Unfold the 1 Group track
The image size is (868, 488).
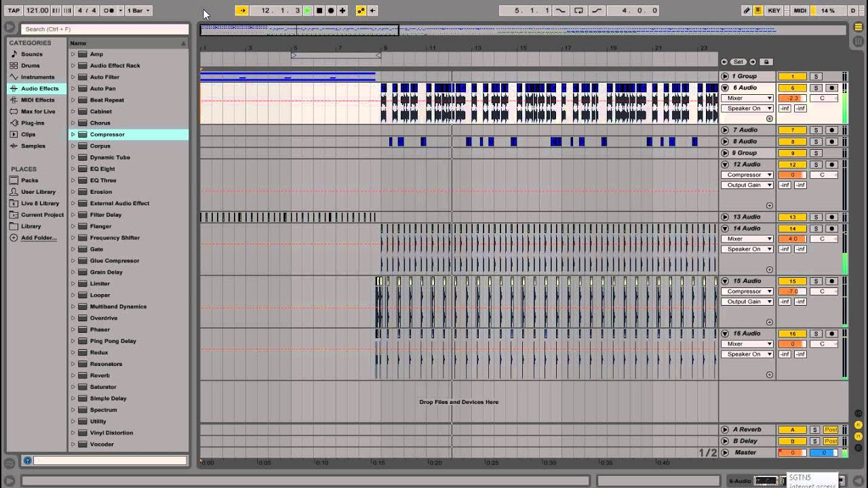tap(725, 77)
